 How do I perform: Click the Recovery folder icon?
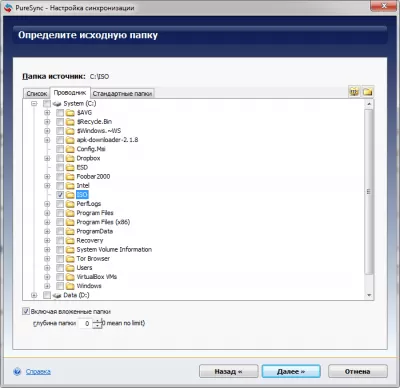[x=70, y=240]
